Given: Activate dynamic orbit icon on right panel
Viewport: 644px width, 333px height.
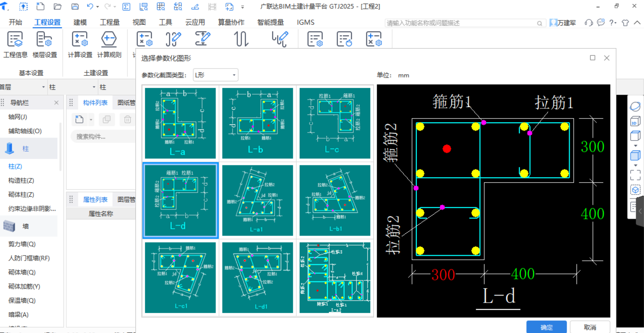Looking at the screenshot, I should click(635, 106).
